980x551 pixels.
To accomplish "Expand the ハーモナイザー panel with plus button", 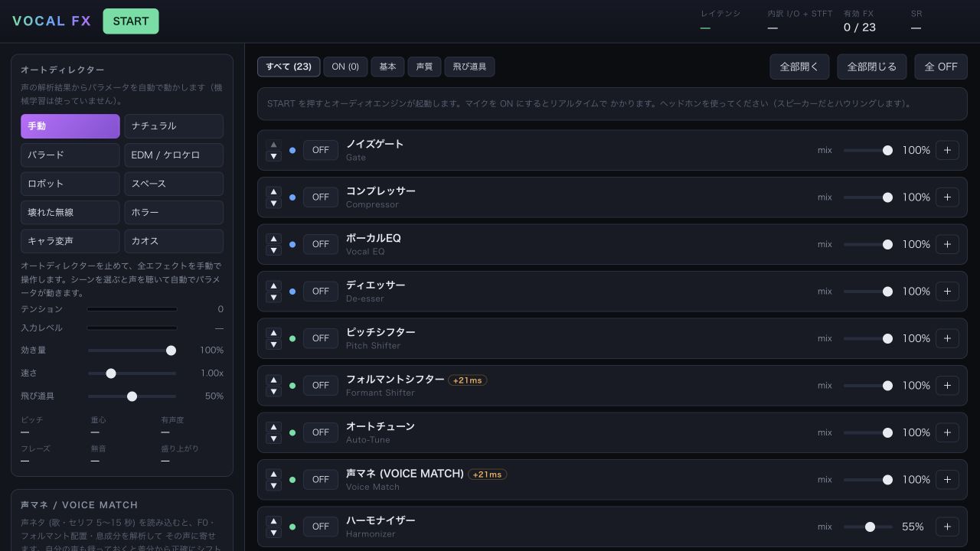I will 947,527.
